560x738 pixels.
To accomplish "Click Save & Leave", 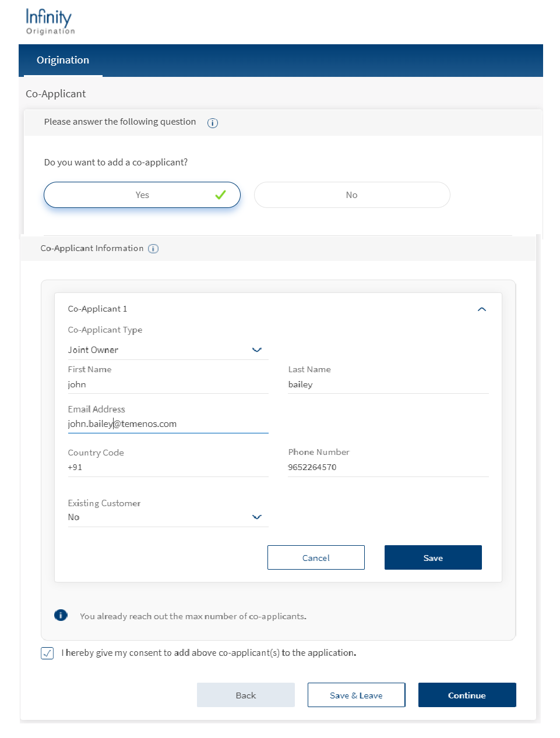I will pyautogui.click(x=356, y=695).
